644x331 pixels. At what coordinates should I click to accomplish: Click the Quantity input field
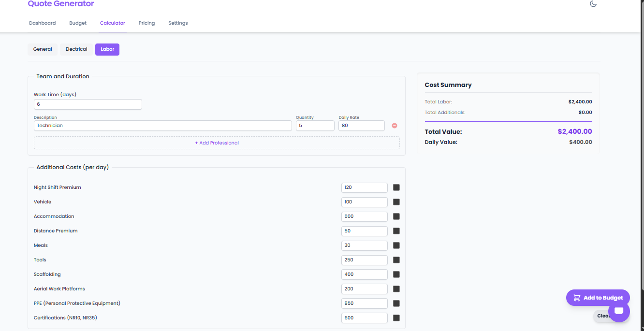(315, 126)
